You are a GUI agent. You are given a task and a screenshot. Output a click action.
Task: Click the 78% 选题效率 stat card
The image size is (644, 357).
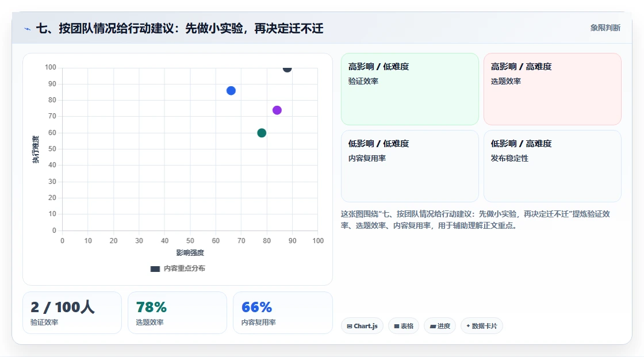click(178, 313)
